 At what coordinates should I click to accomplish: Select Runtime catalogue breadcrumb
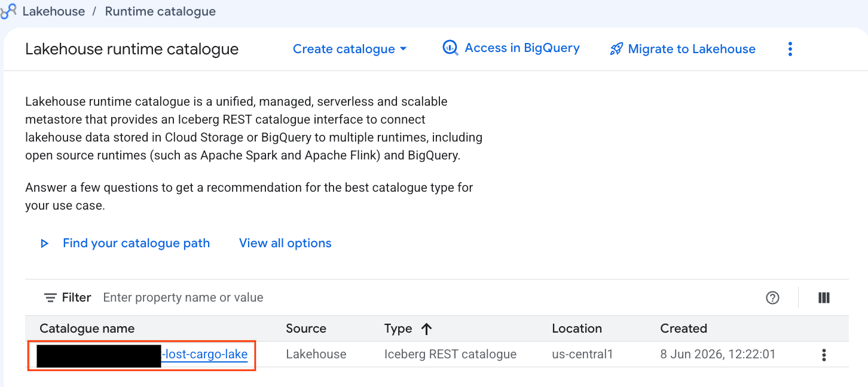coord(160,11)
